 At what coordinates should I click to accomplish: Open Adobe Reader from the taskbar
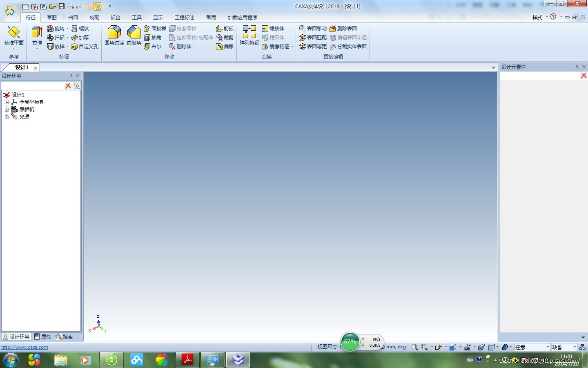tap(187, 360)
